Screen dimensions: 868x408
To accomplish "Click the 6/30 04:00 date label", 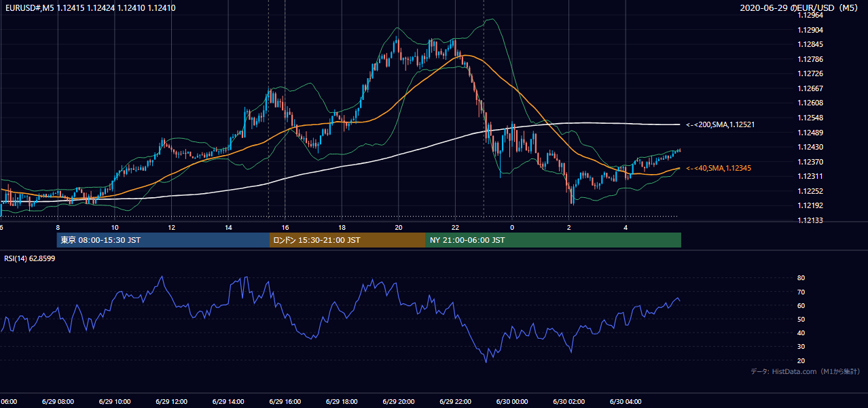I will (x=625, y=401).
